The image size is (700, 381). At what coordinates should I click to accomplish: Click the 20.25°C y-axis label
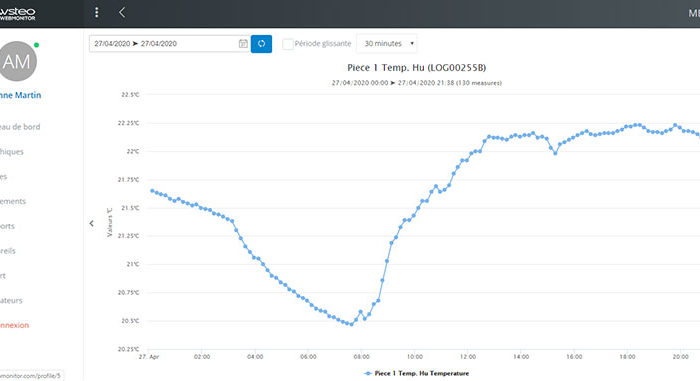coord(129,349)
